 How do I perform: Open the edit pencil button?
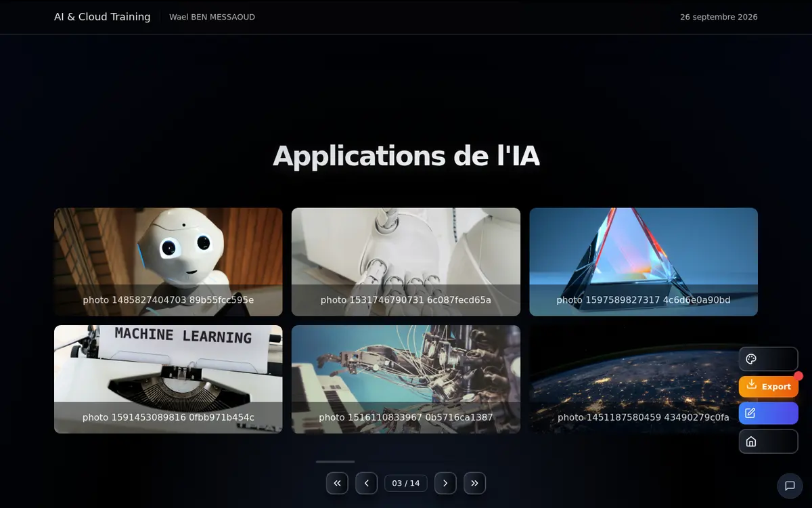coord(768,413)
